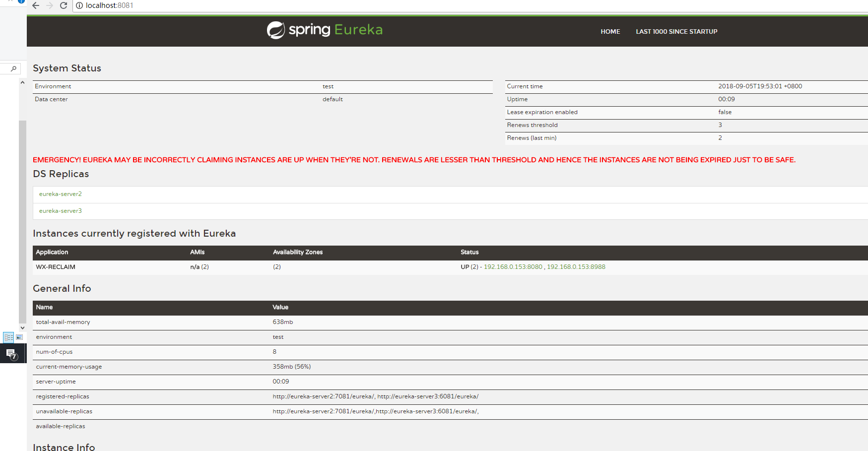The height and width of the screenshot is (451, 868).
Task: Open the HOME menu item
Action: (610, 32)
